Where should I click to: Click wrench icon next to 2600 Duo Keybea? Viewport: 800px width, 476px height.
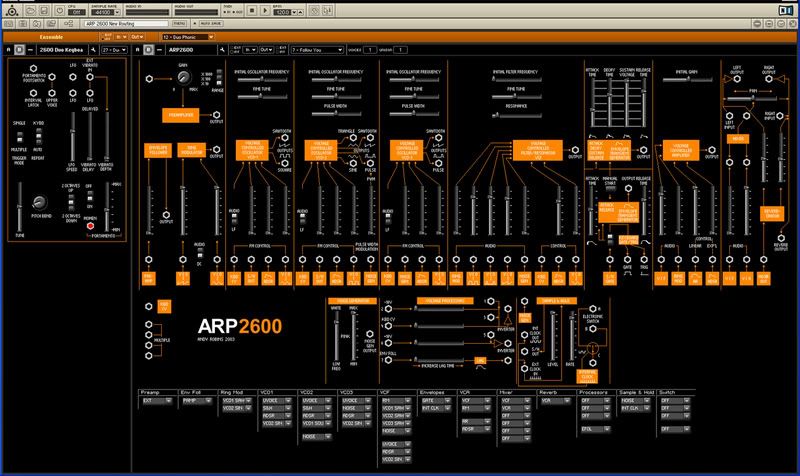click(x=93, y=50)
